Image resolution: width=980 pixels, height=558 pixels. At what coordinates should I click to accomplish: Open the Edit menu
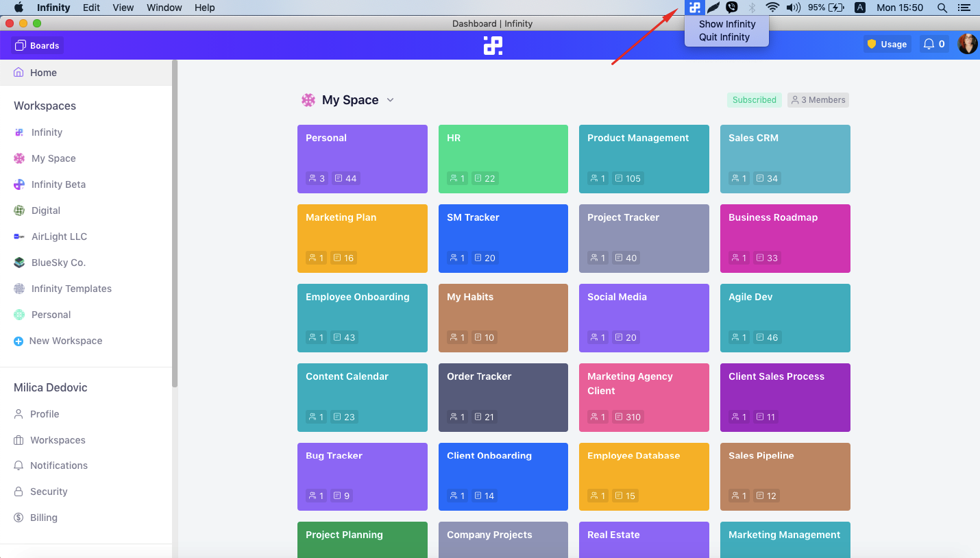tap(91, 8)
